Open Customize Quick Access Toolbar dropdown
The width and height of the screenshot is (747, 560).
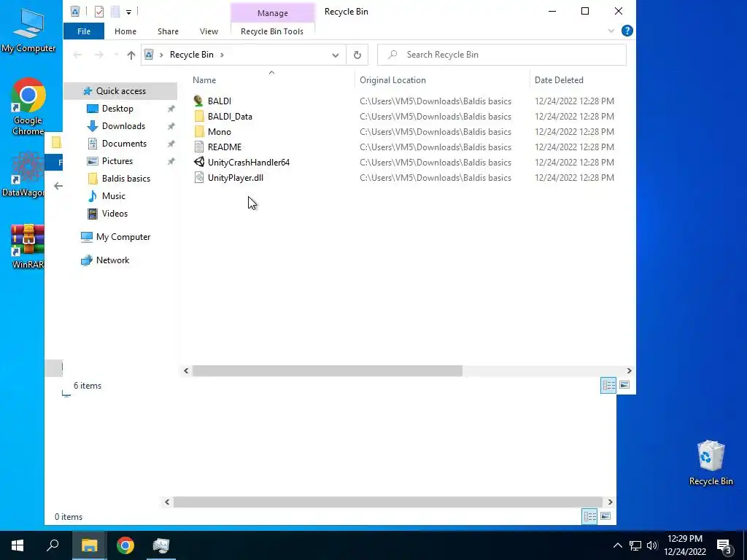pyautogui.click(x=128, y=12)
